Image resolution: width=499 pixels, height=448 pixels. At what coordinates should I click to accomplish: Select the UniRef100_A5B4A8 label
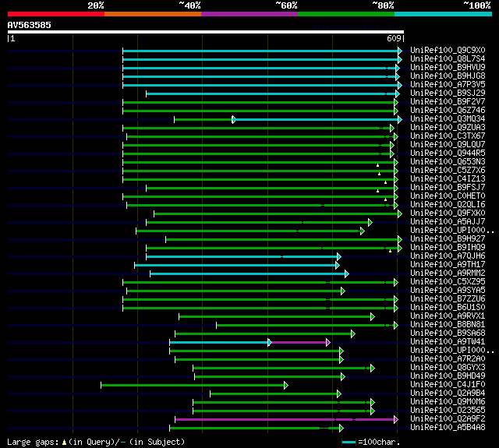448,428
